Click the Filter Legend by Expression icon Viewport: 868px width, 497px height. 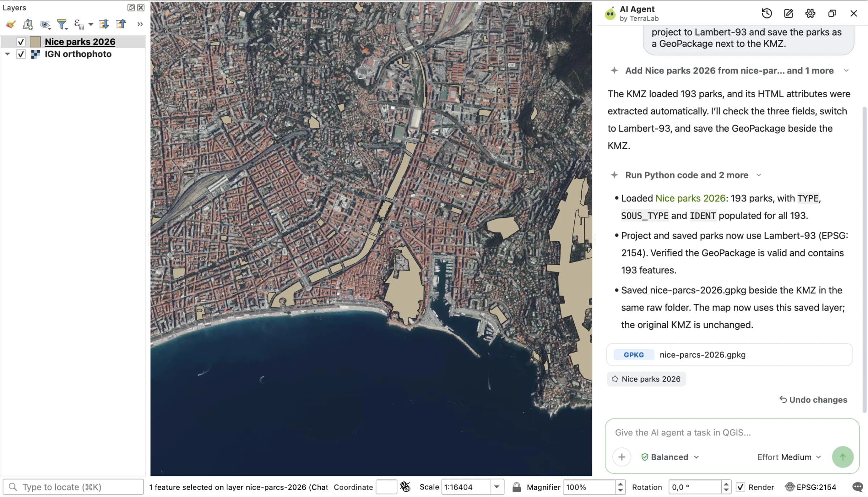point(79,24)
